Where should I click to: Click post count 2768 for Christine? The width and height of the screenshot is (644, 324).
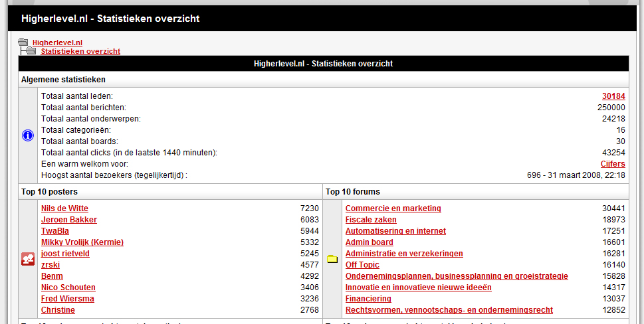[309, 310]
